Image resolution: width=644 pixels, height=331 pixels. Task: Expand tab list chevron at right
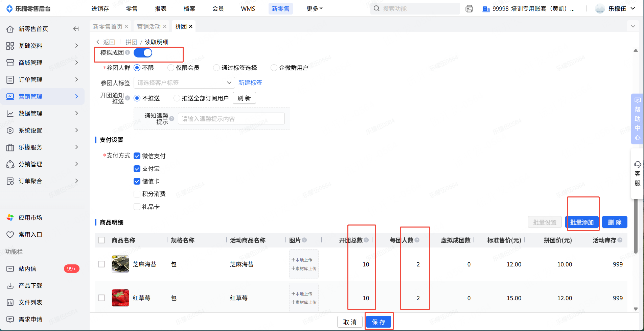tap(633, 26)
